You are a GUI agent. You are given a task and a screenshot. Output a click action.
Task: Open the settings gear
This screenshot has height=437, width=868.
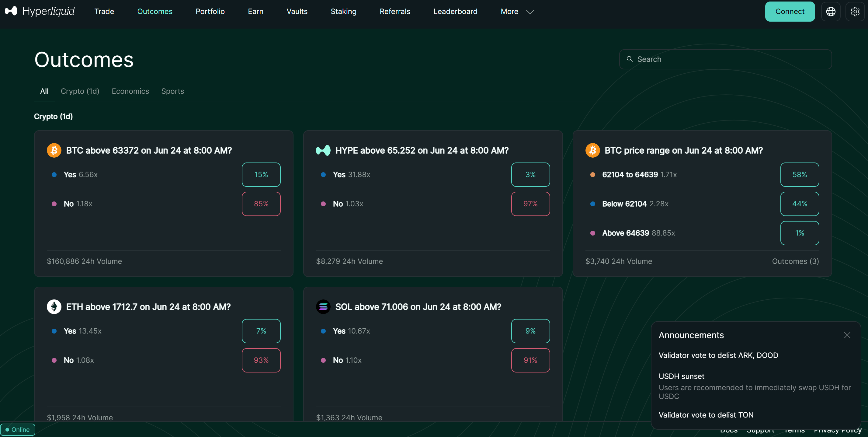tap(855, 12)
